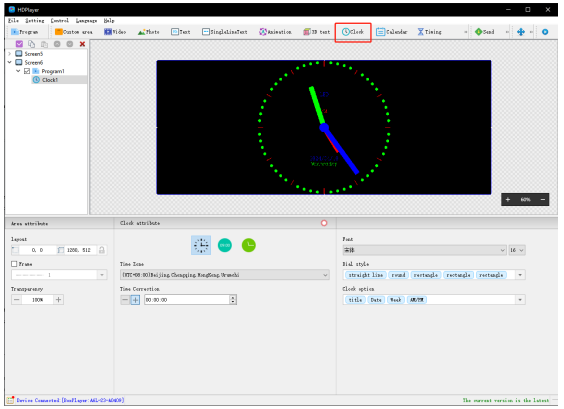Expand the Screen5 tree node
Screen dimensions: 564x409
[9, 54]
